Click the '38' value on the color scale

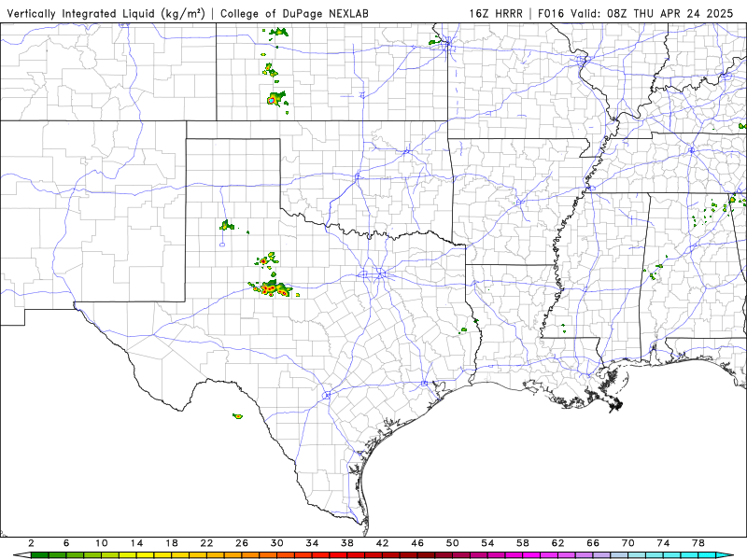(x=347, y=543)
